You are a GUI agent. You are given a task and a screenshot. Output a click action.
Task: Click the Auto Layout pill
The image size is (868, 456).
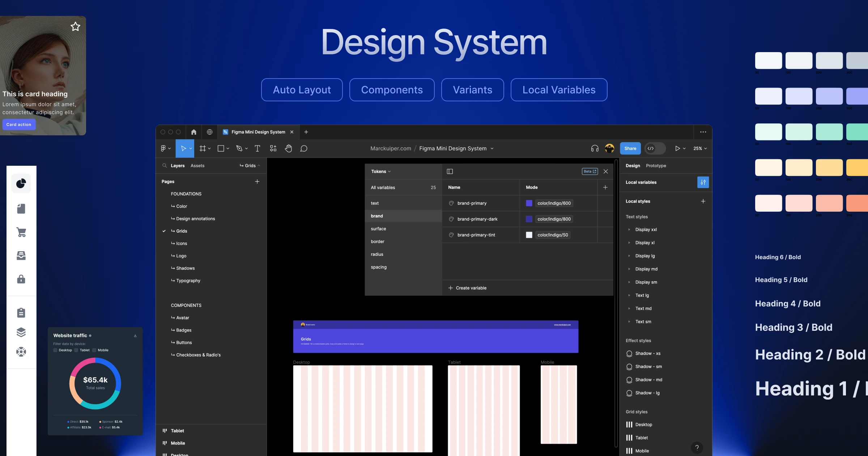302,90
